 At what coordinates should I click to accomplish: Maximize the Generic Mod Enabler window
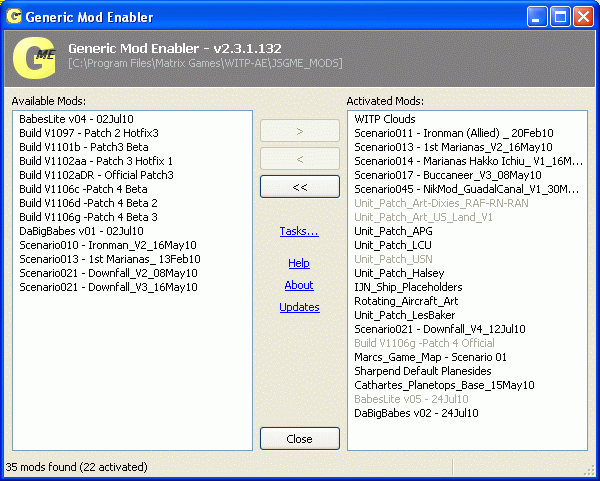click(x=560, y=17)
